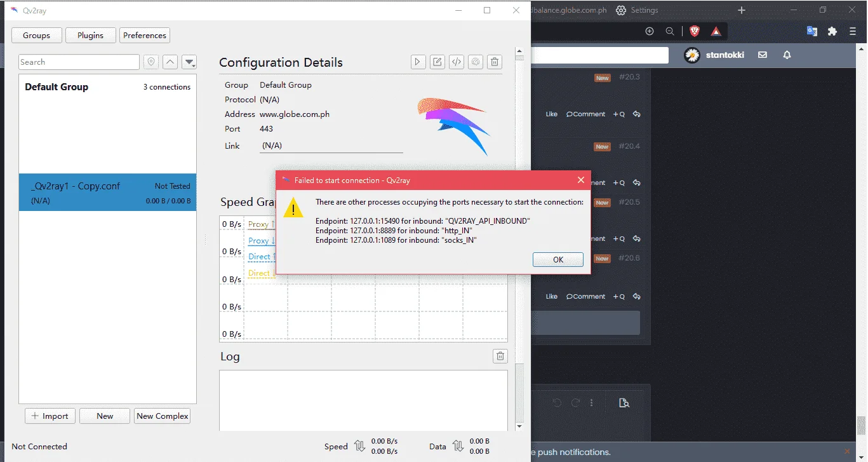The width and height of the screenshot is (868, 462).
Task: Open the JSON code editor icon
Action: point(456,62)
